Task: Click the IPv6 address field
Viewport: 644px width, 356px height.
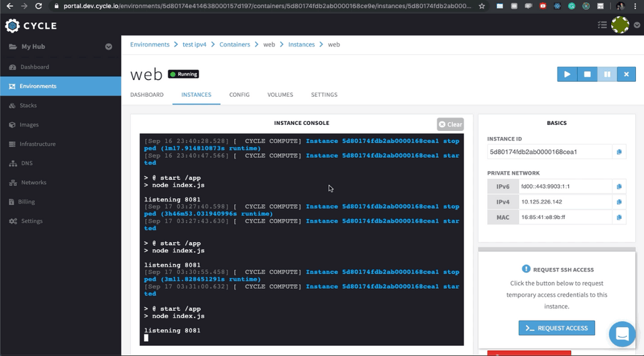Action: tap(566, 187)
